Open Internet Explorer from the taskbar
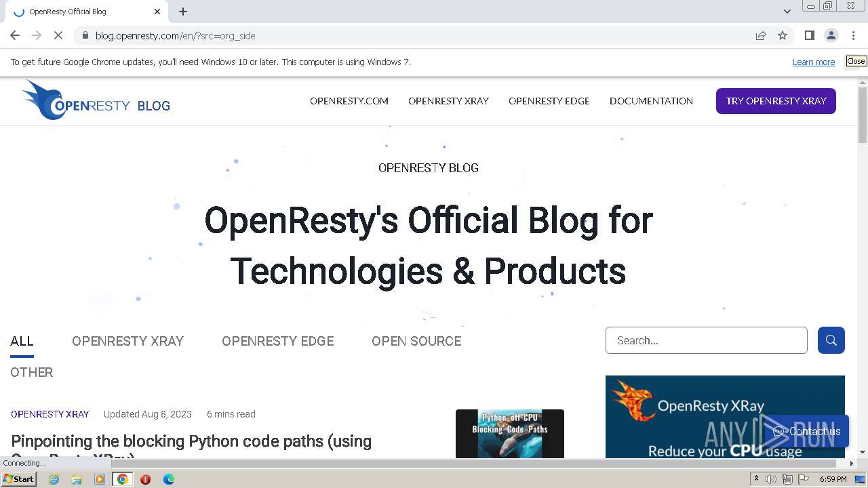The image size is (868, 488). click(x=54, y=479)
